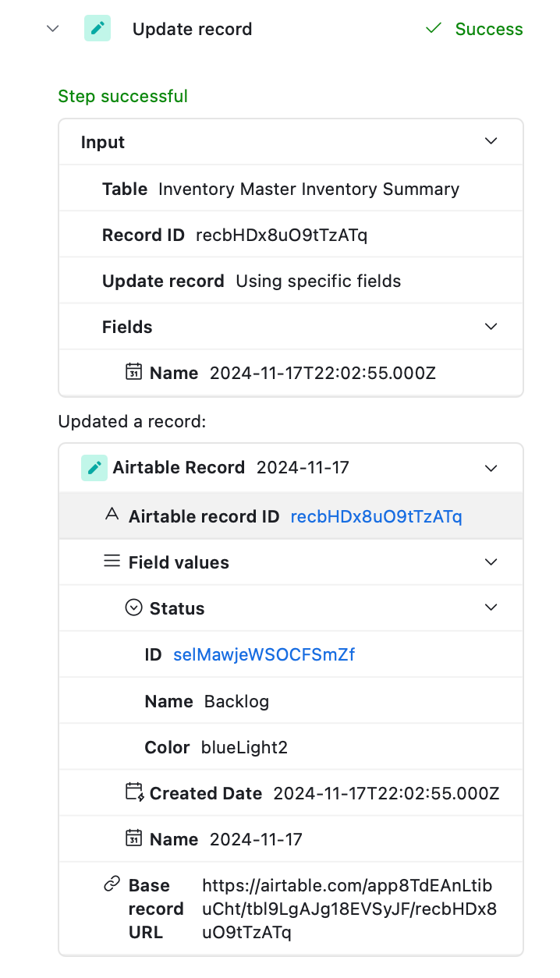Click the single-select icon beside Status
Viewport: 560px width, 978px height.
(134, 608)
